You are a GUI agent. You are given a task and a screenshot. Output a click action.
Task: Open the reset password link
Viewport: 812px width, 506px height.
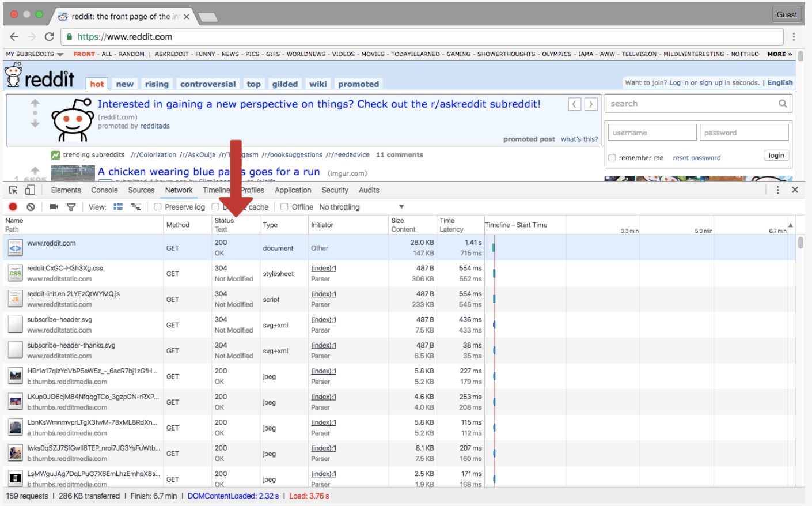pyautogui.click(x=697, y=158)
